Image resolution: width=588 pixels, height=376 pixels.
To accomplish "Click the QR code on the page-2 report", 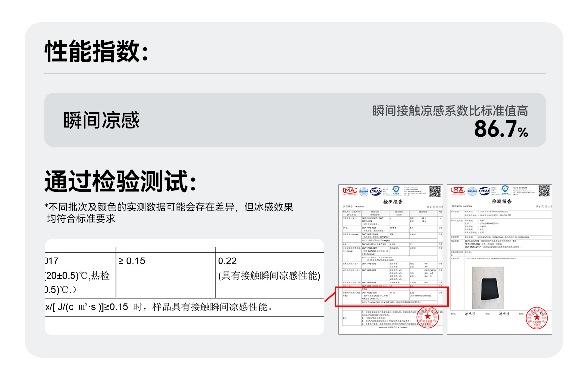I will coord(435,191).
